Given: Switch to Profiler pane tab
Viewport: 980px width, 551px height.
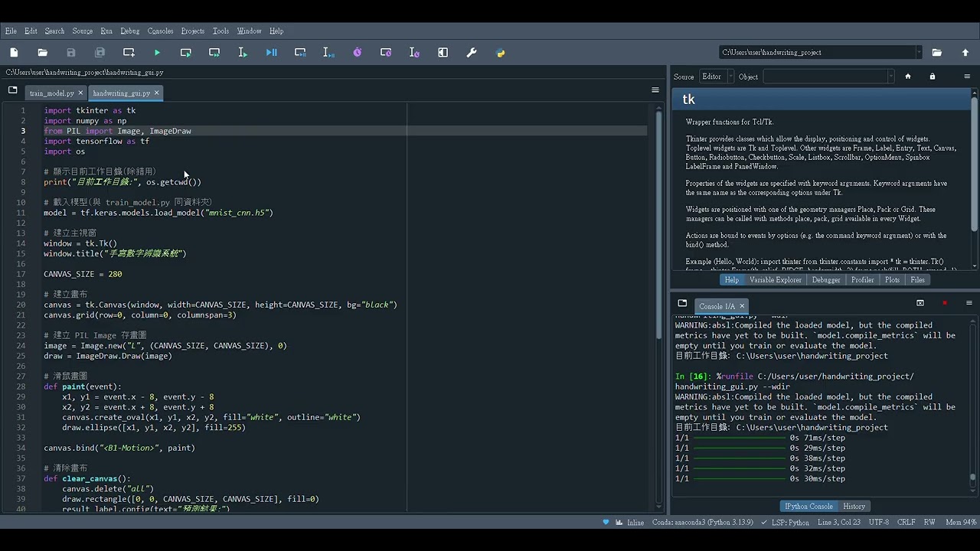Looking at the screenshot, I should click(863, 280).
